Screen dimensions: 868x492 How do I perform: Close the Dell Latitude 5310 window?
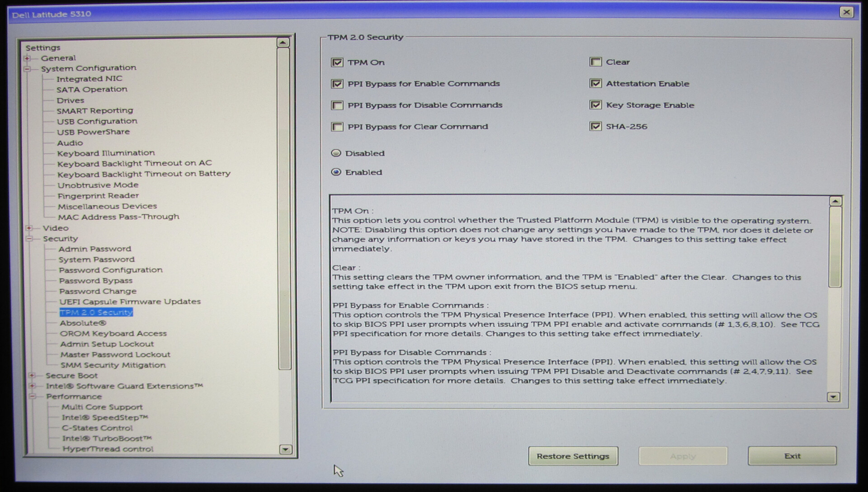[846, 12]
